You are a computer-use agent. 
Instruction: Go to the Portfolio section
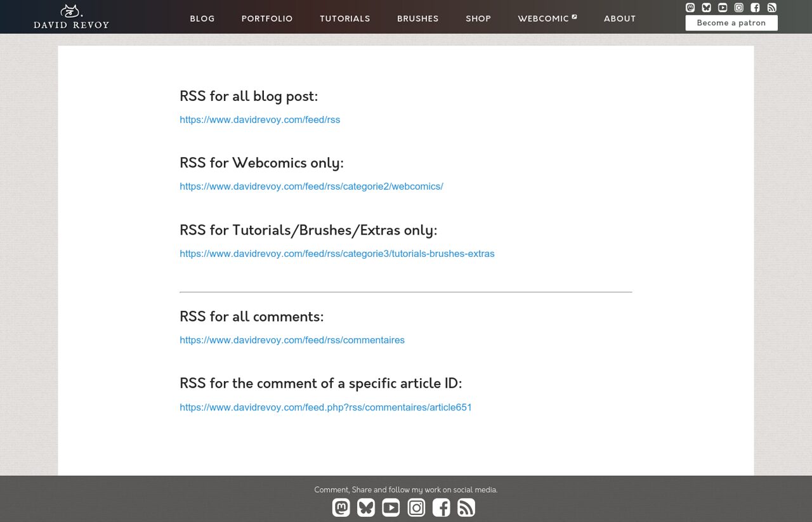pos(267,19)
